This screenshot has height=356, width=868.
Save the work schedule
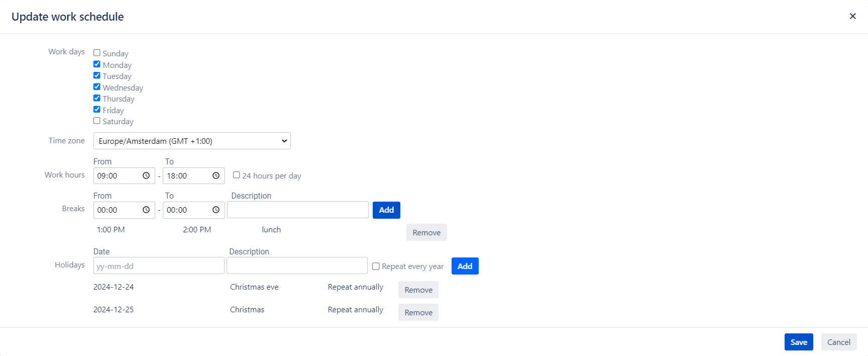point(799,342)
